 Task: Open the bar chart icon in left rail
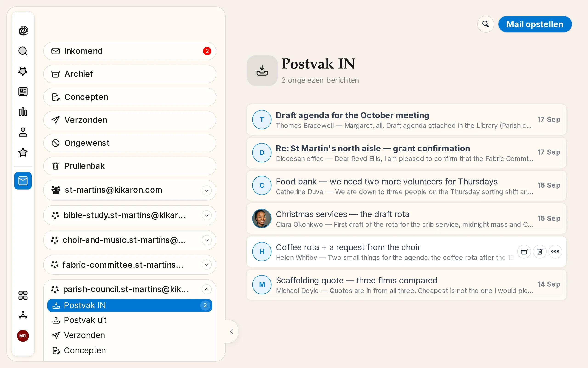point(23,112)
